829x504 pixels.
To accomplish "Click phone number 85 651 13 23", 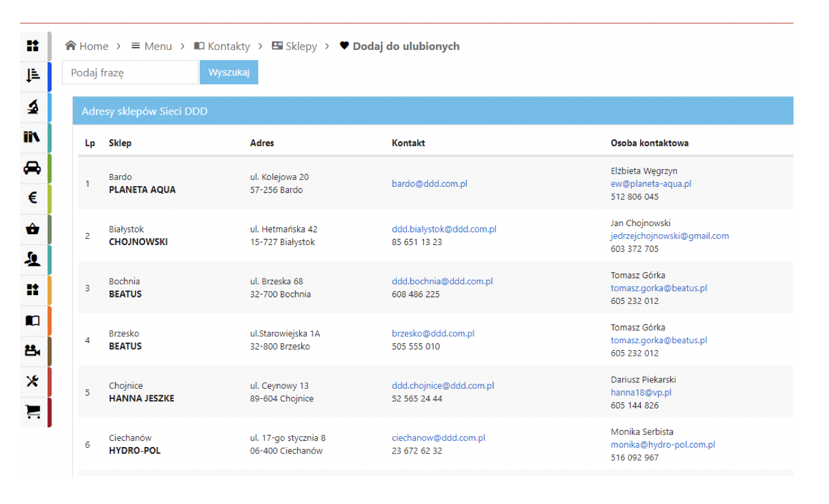I will pyautogui.click(x=417, y=242).
